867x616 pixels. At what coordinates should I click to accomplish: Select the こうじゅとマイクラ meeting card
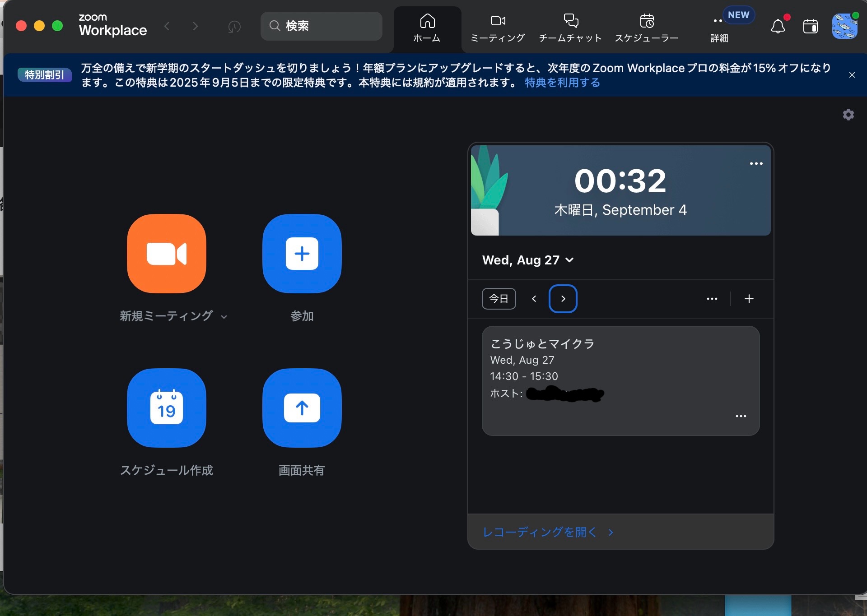[620, 381]
